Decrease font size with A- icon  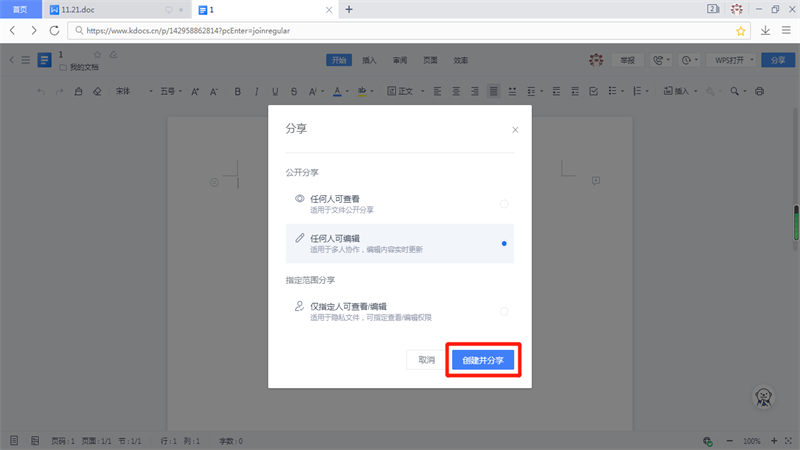point(214,91)
